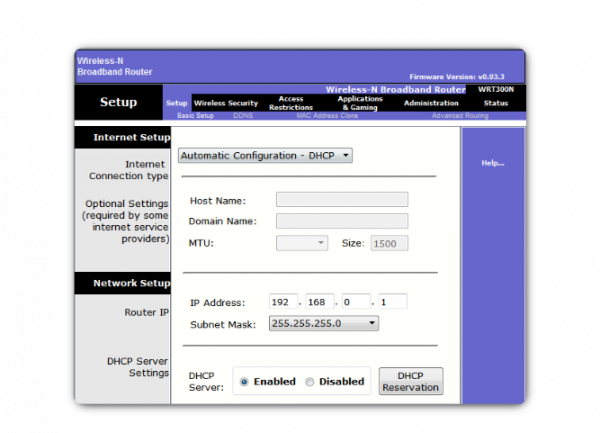Viewport: 600px width, 433px height.
Task: Open the Status tab
Action: click(x=495, y=103)
